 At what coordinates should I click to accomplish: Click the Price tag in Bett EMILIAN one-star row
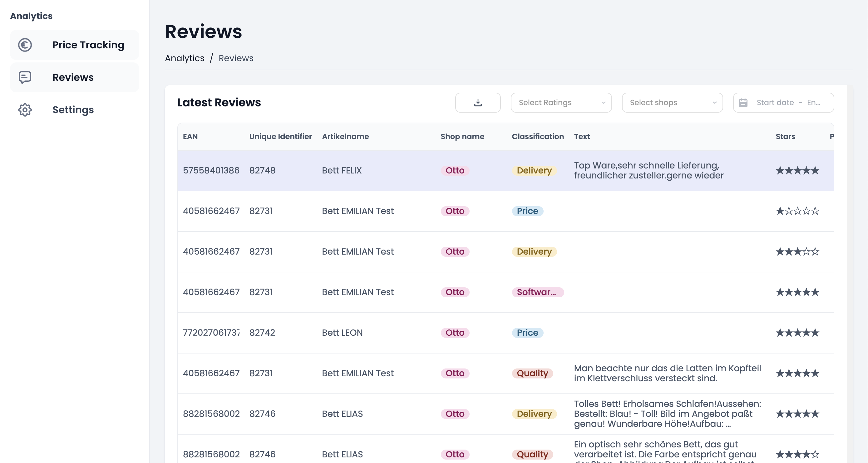tap(527, 211)
